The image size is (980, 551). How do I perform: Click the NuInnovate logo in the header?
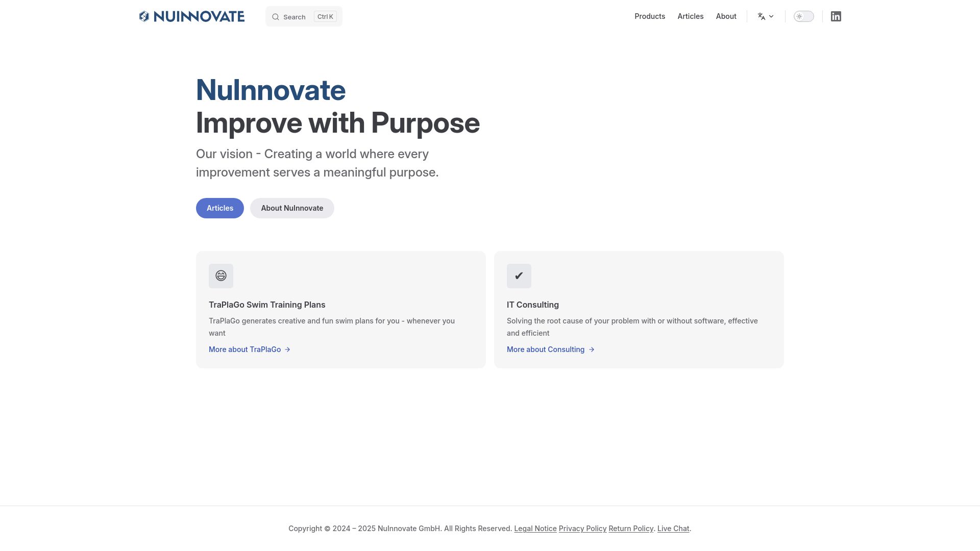pyautogui.click(x=192, y=16)
